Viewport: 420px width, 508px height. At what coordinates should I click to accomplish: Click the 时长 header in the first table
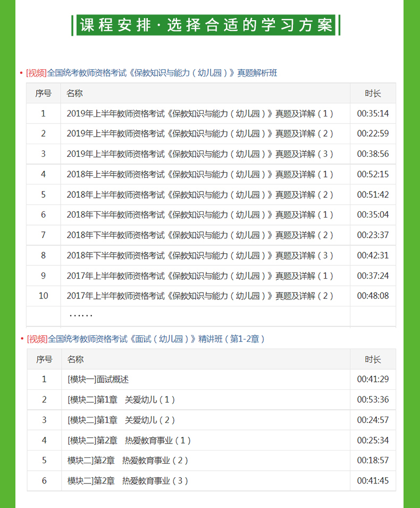(x=373, y=94)
